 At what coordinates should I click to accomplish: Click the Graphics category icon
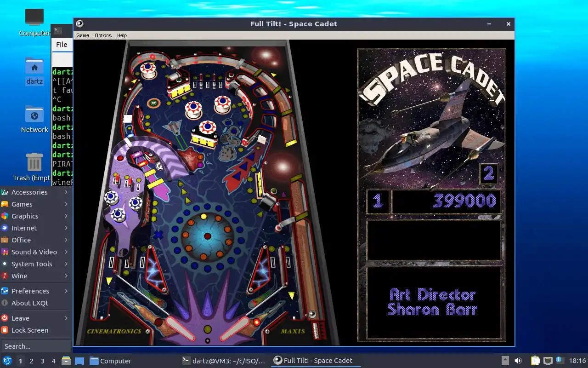click(5, 216)
